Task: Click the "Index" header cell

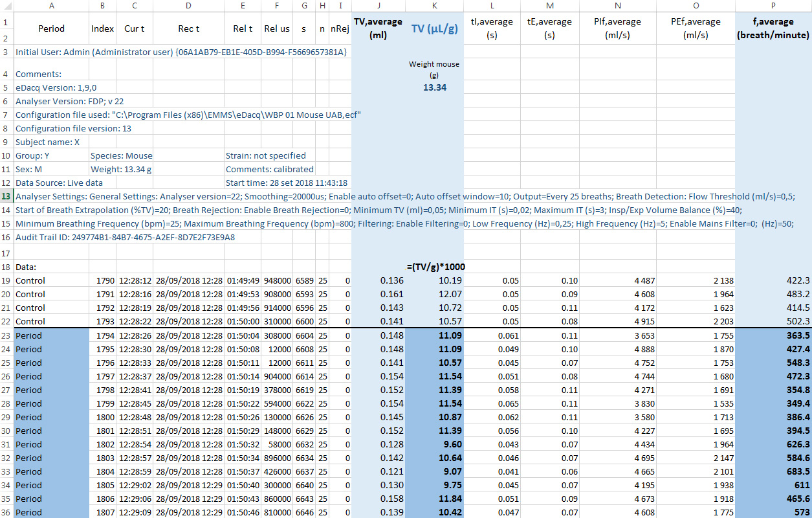Action: point(102,28)
